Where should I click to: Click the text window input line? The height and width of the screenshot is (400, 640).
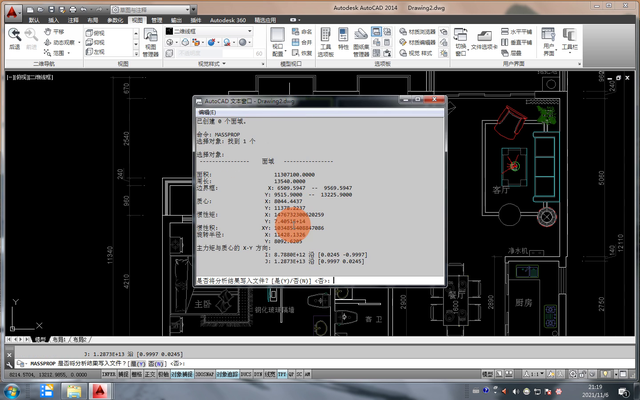point(320,281)
